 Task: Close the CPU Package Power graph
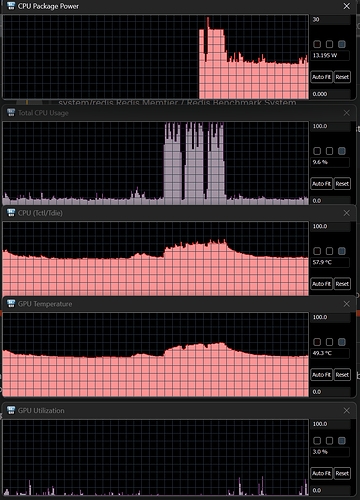347,6
